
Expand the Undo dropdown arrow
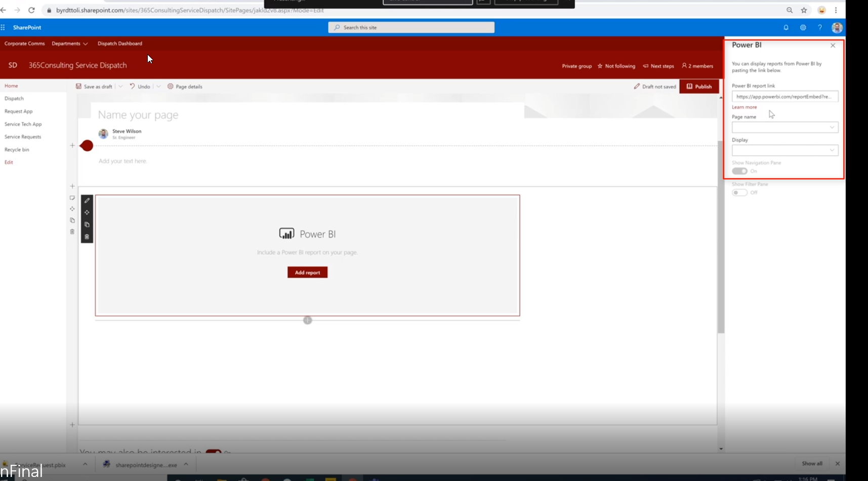point(158,86)
